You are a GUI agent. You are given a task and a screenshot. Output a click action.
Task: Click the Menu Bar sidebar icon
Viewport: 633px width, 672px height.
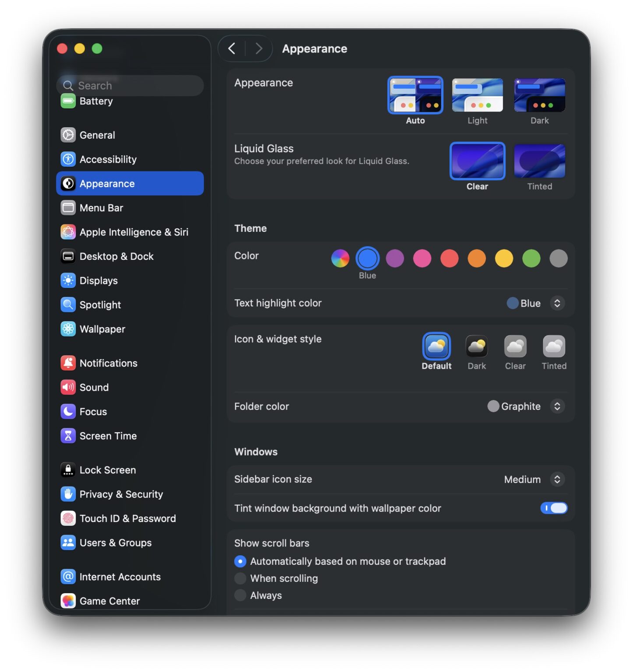pyautogui.click(x=68, y=208)
